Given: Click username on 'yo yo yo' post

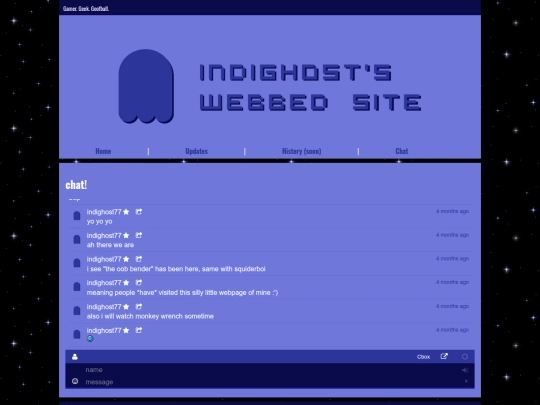Looking at the screenshot, I should pos(104,212).
